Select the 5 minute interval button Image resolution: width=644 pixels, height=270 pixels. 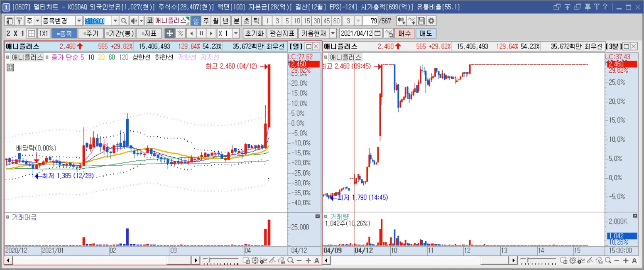[287, 21]
